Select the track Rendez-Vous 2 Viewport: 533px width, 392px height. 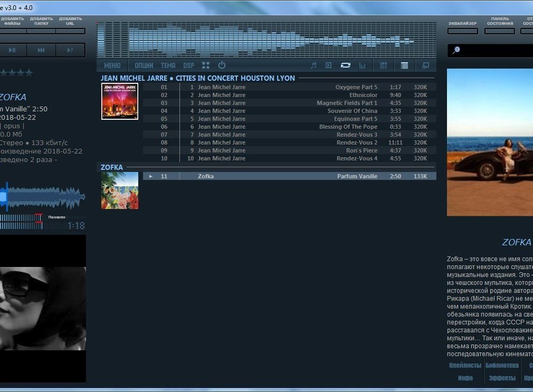point(290,142)
